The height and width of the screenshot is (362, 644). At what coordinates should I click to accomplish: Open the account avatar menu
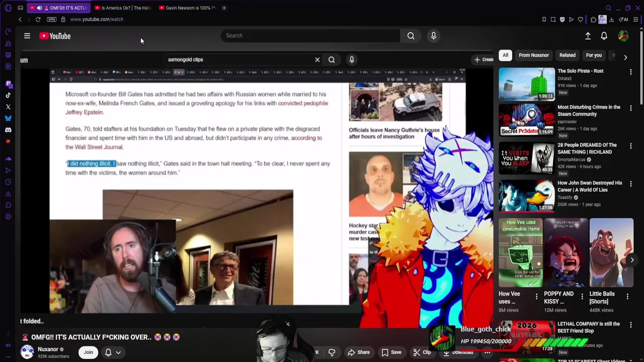(x=623, y=36)
